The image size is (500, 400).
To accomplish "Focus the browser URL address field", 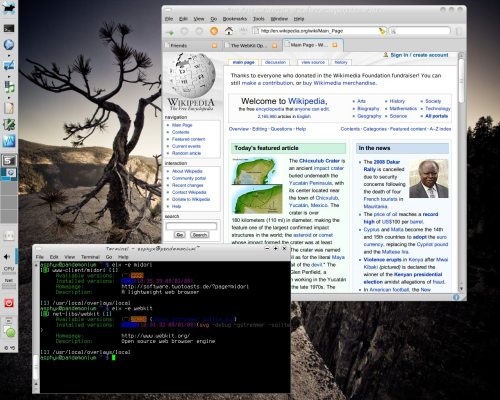I will point(319,31).
